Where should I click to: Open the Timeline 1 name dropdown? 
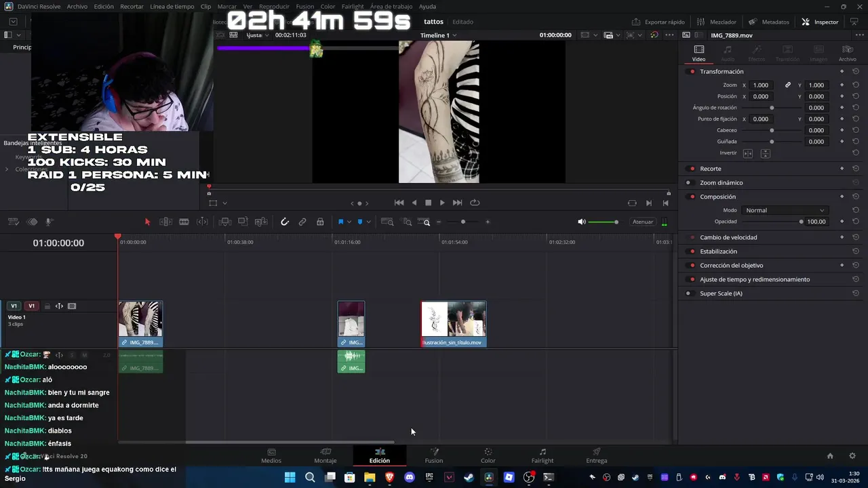tap(438, 35)
